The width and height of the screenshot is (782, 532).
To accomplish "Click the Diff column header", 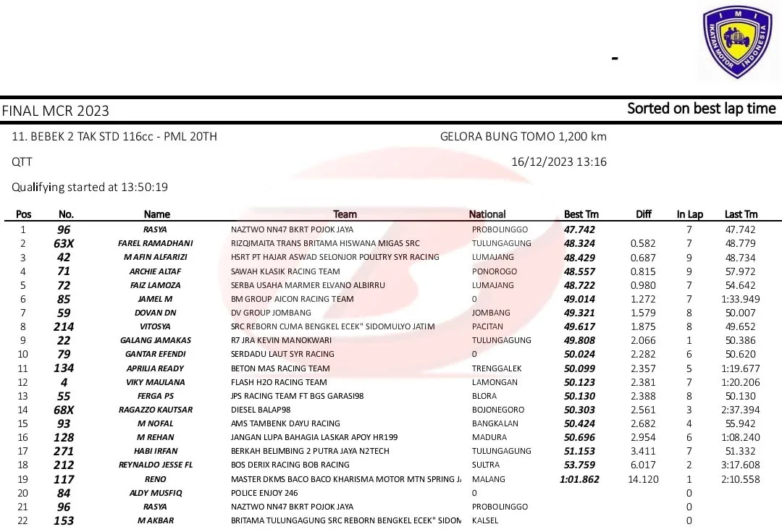I will coord(643,214).
